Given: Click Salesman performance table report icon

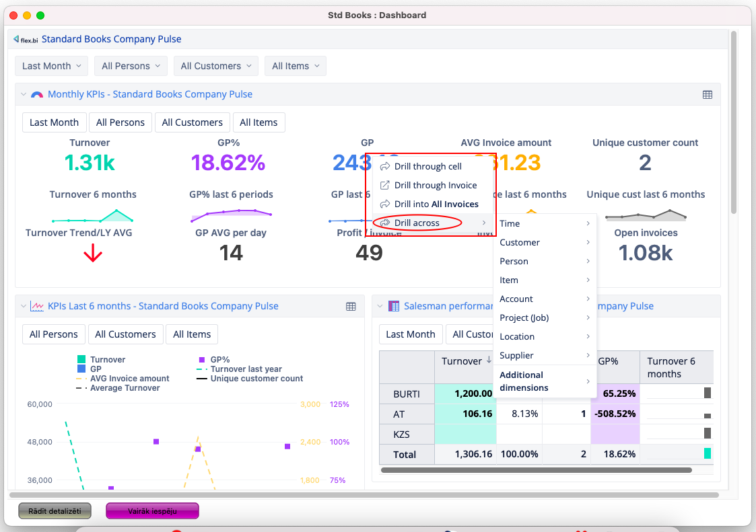Looking at the screenshot, I should (394, 307).
